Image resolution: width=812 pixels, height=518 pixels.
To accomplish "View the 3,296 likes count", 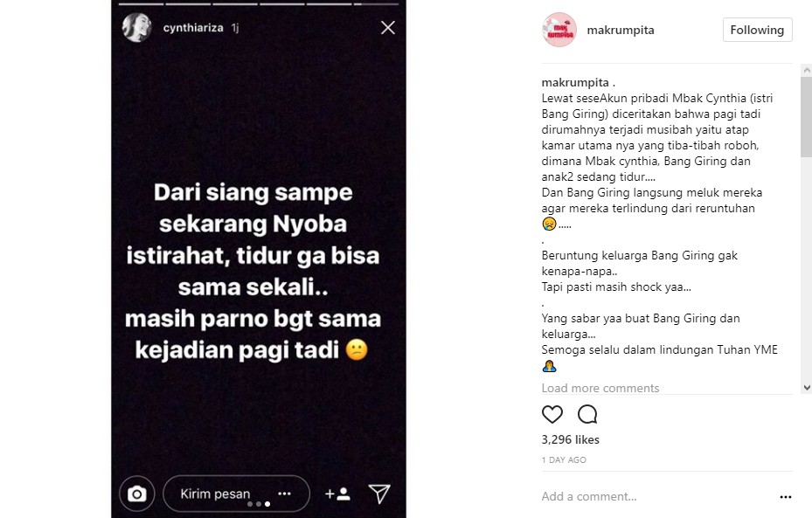I will click(x=570, y=439).
